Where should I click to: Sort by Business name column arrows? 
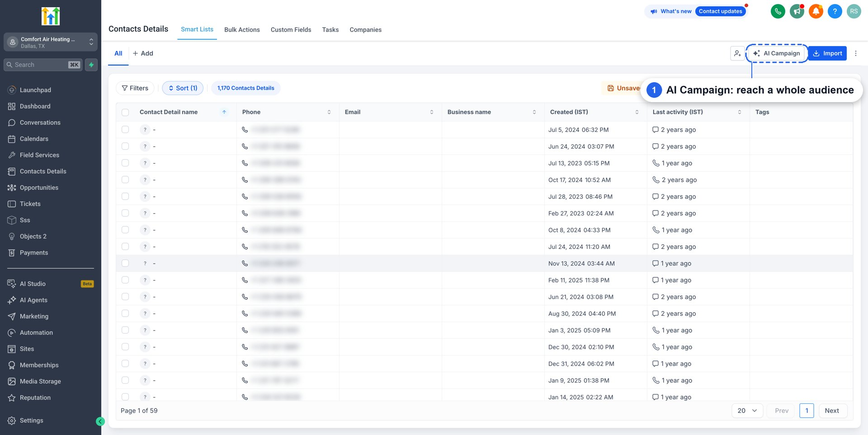[x=534, y=112]
